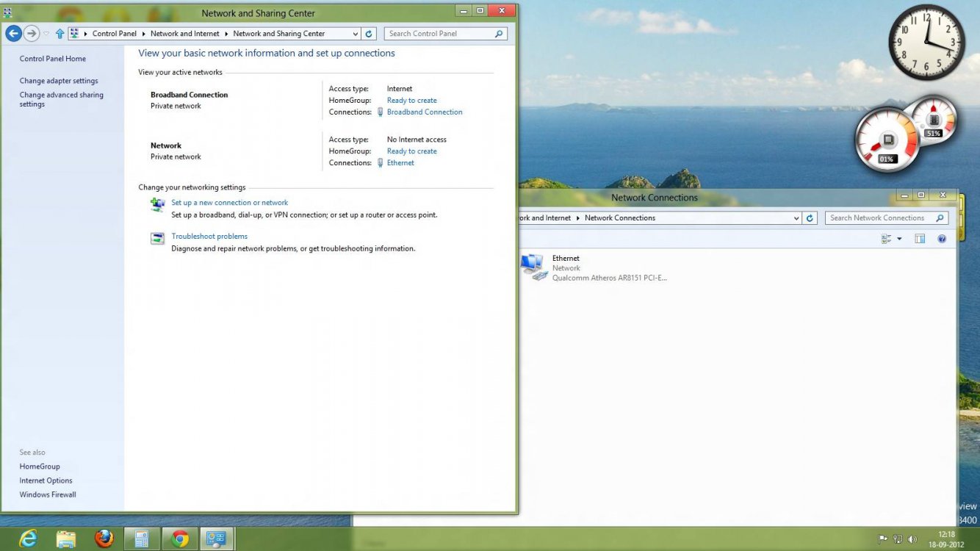The width and height of the screenshot is (980, 551).
Task: Expand breadcrumb arrow before Network Connections
Action: coord(578,218)
